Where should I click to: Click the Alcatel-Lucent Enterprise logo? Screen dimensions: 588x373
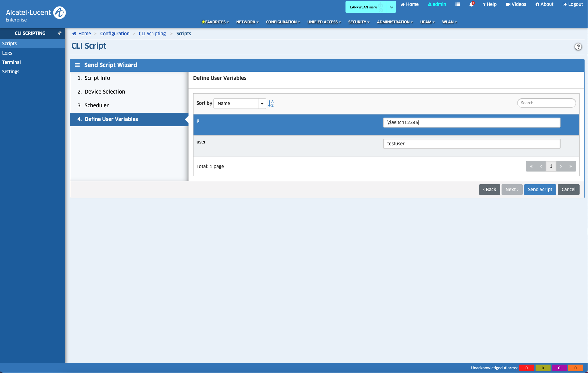36,14
